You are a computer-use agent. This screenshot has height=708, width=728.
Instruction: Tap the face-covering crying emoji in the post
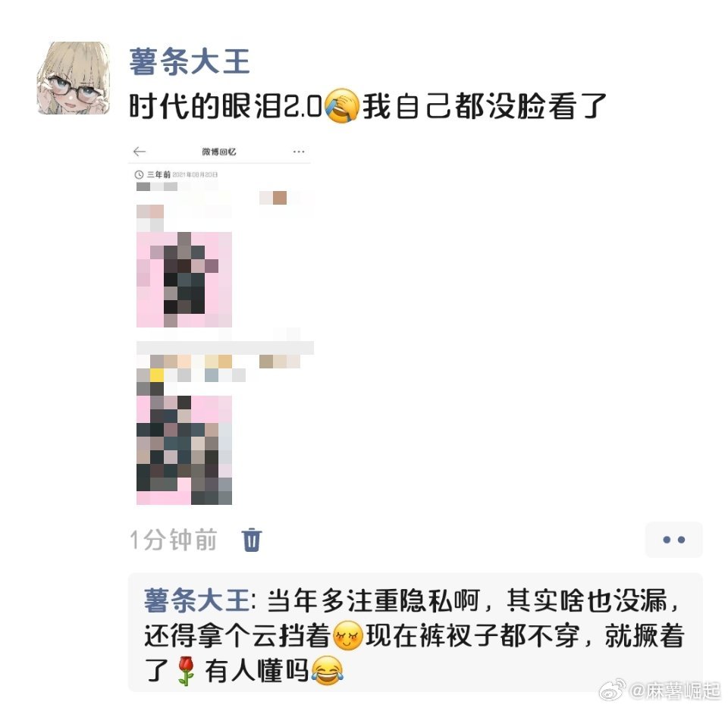pos(342,106)
